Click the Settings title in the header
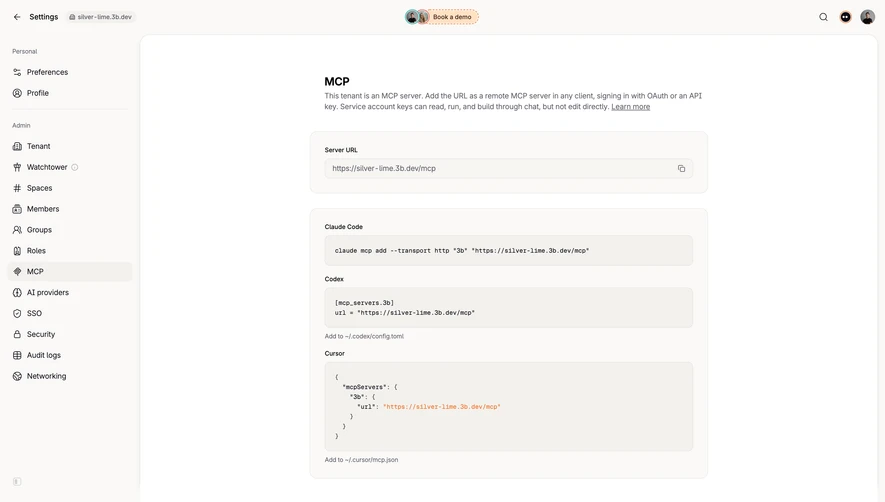885x502 pixels. click(43, 17)
